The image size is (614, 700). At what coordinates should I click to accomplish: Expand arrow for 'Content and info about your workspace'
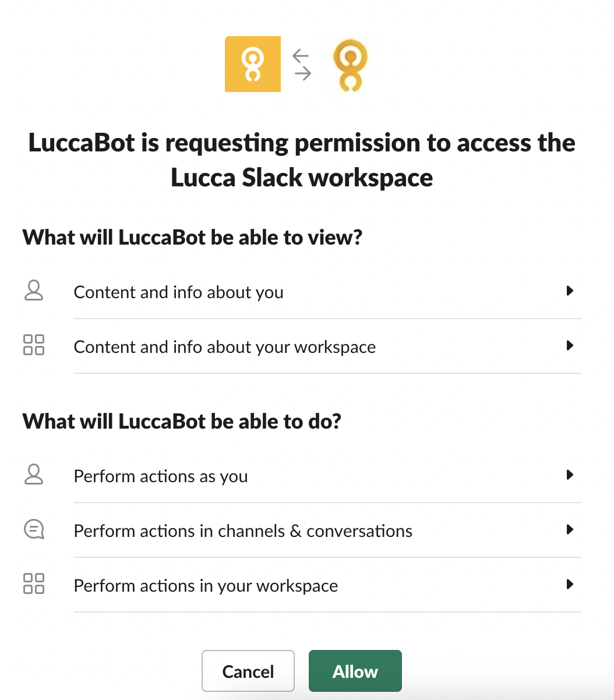coord(570,345)
